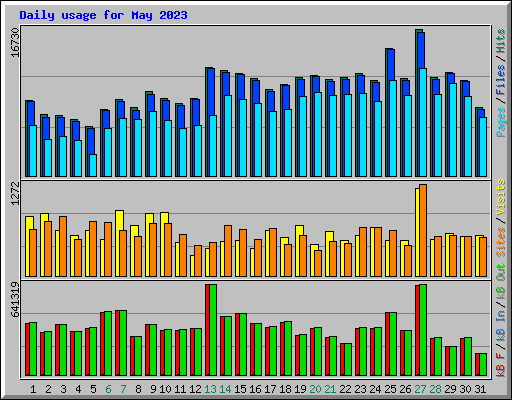
Task: Select day label "8" on the x-axis
Action: (x=138, y=389)
